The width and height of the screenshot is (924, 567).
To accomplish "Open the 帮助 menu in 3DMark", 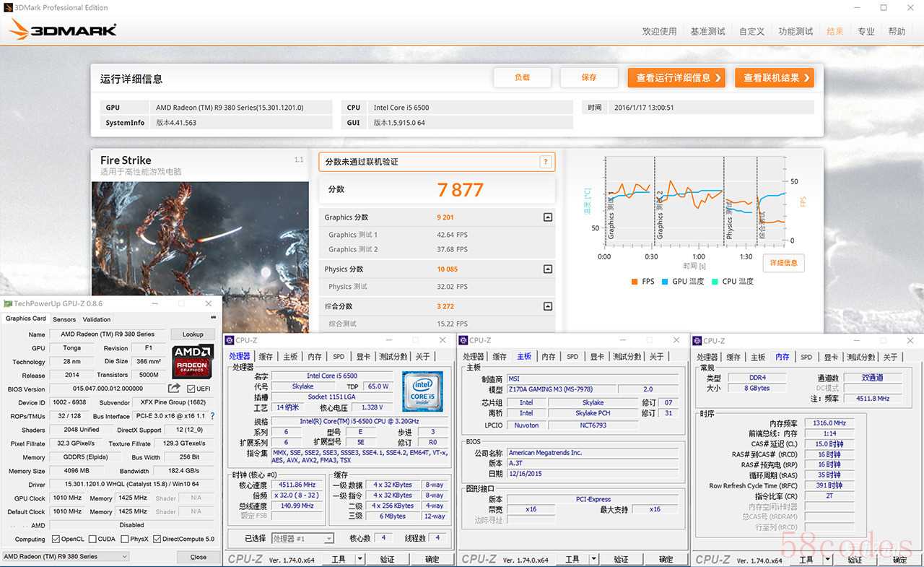I will click(897, 31).
